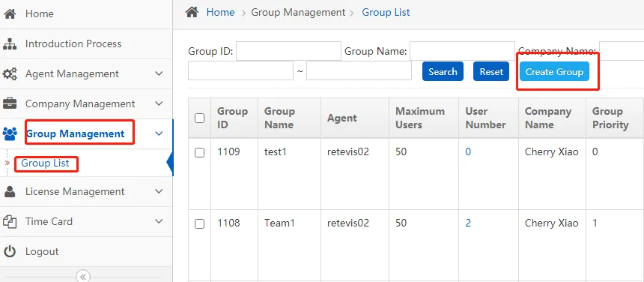Check the row for group 1108
Screen dimensions: 644x282
199,223
